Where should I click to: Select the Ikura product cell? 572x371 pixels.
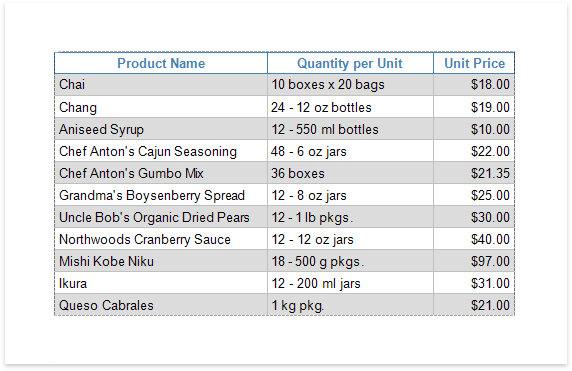(x=161, y=283)
